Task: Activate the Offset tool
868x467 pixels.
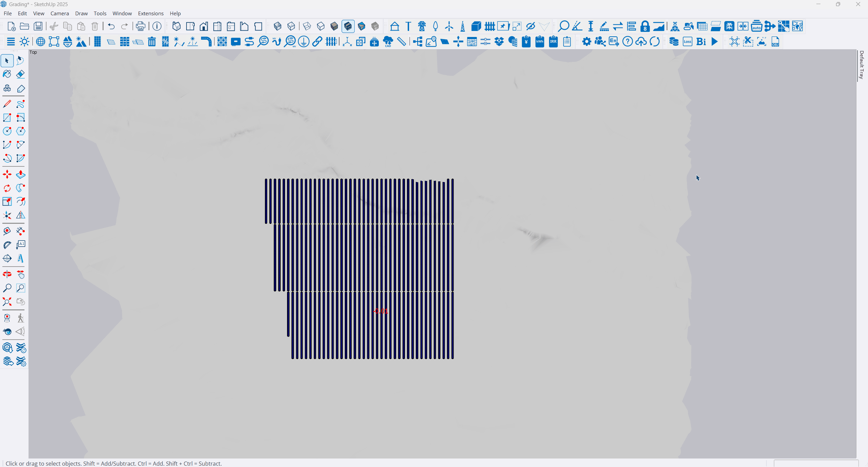Action: tap(20, 202)
